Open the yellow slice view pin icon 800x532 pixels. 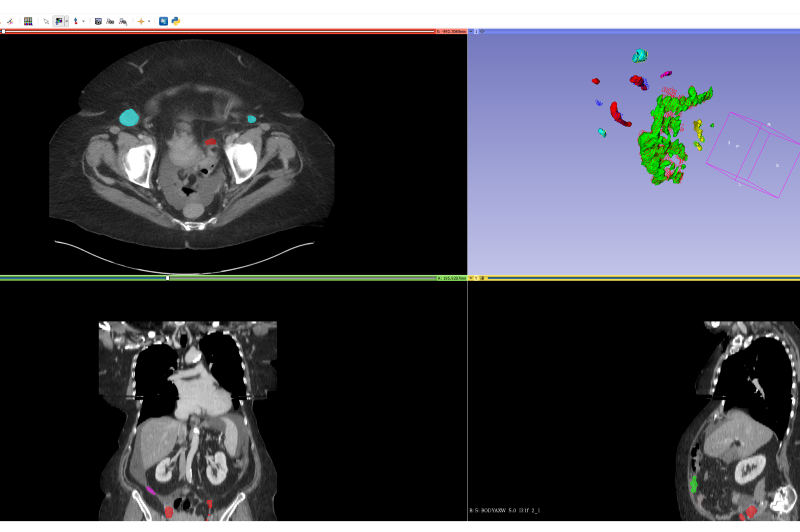471,278
